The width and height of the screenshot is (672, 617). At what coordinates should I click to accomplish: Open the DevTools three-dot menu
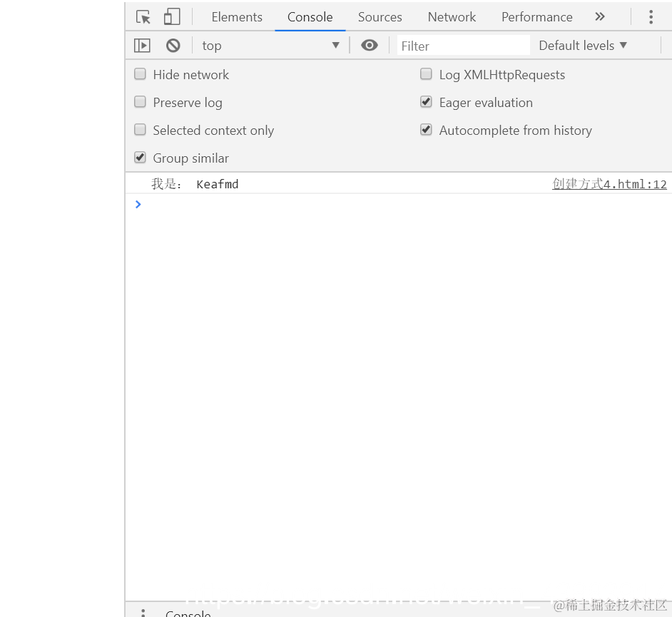(651, 17)
